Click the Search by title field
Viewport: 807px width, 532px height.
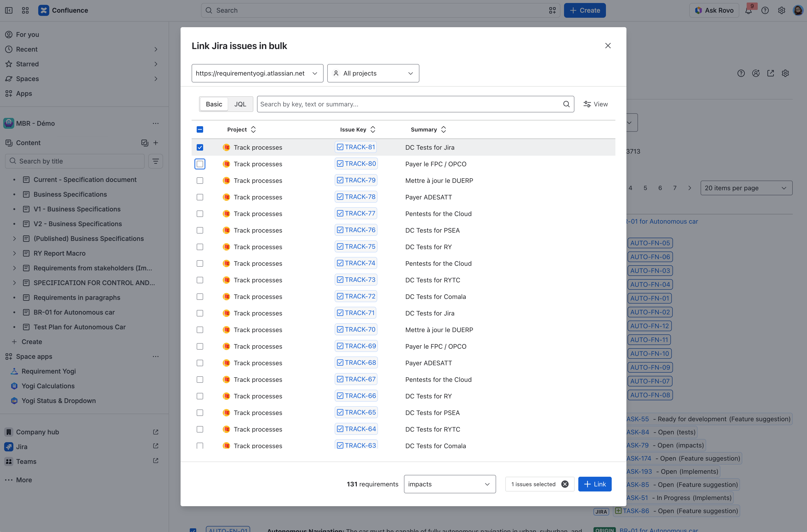pyautogui.click(x=75, y=161)
